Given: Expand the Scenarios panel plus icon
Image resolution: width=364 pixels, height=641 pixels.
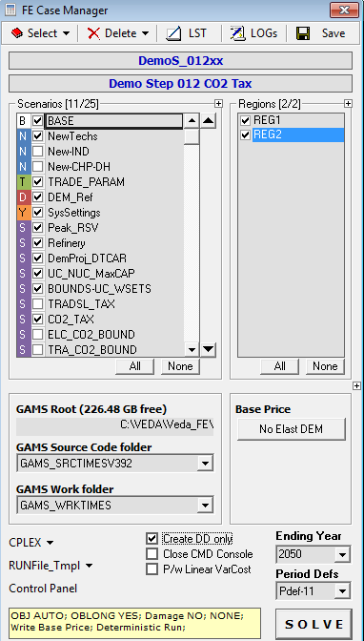Looking at the screenshot, I should 218,104.
